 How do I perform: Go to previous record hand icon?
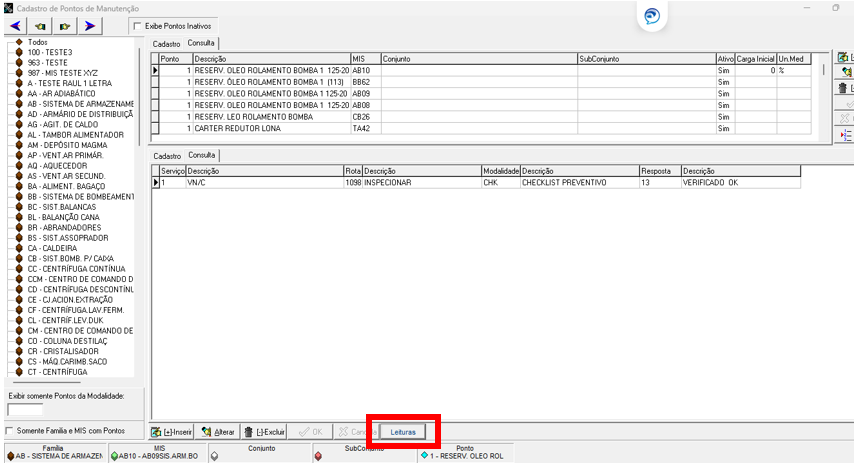40,26
